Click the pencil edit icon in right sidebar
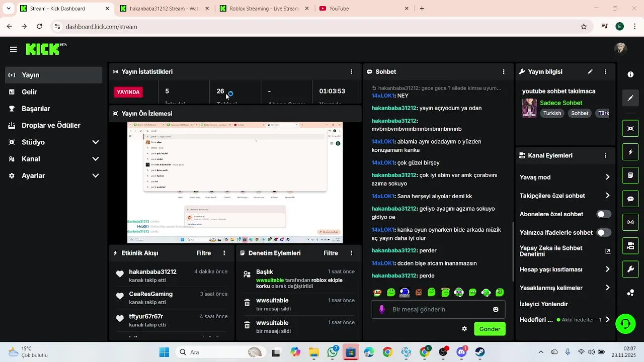This screenshot has height=362, width=644. point(630,98)
